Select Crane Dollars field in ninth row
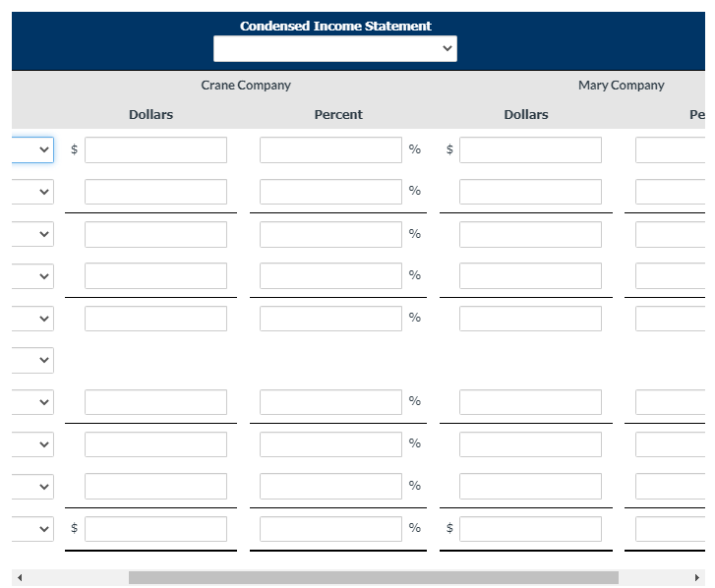 point(155,487)
